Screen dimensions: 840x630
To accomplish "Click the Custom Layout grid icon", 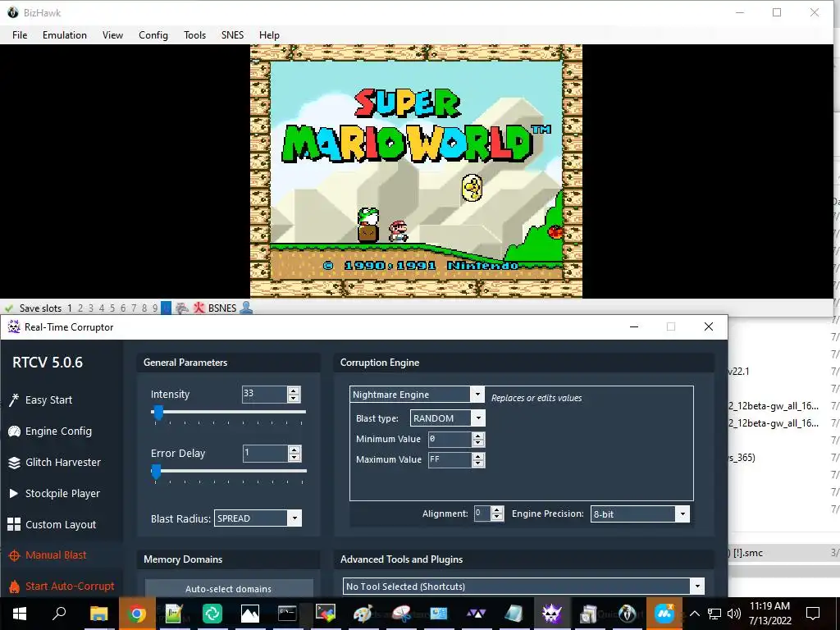I will 14,524.
